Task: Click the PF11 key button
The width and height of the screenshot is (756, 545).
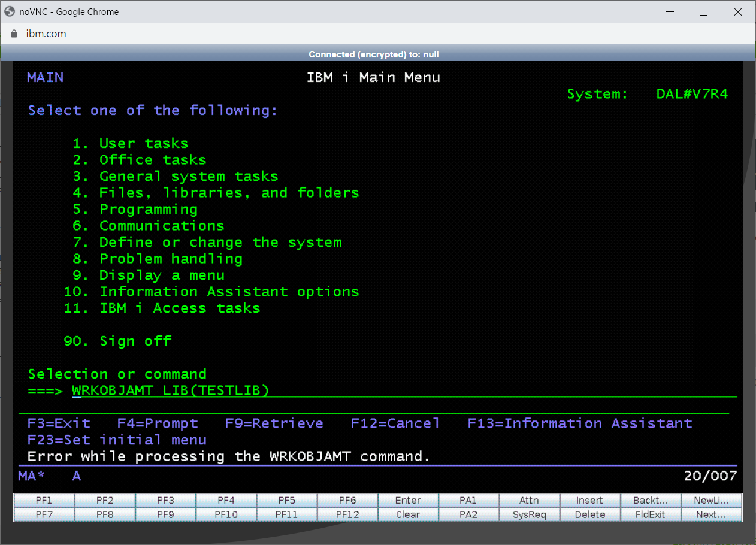Action: coord(287,514)
